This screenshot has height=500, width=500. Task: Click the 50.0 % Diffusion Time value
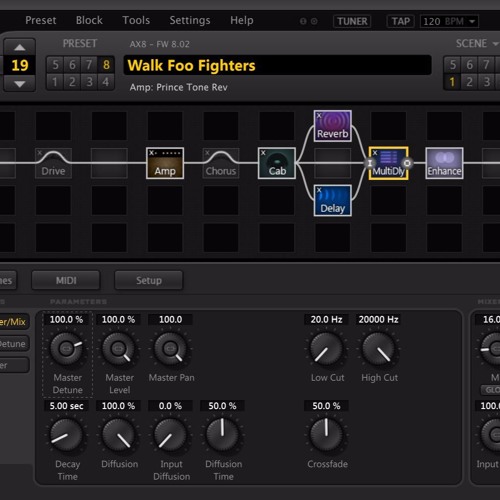coord(222,406)
